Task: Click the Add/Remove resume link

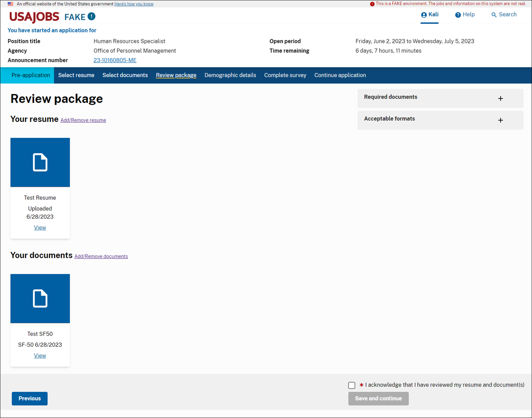Action: coord(83,120)
